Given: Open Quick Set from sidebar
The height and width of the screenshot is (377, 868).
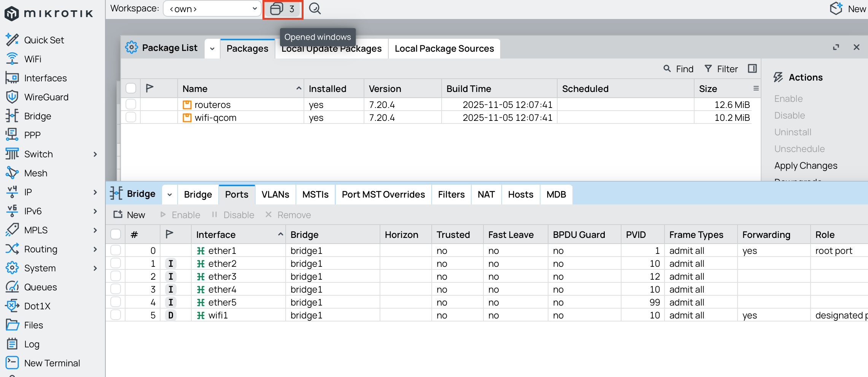Looking at the screenshot, I should coord(44,40).
